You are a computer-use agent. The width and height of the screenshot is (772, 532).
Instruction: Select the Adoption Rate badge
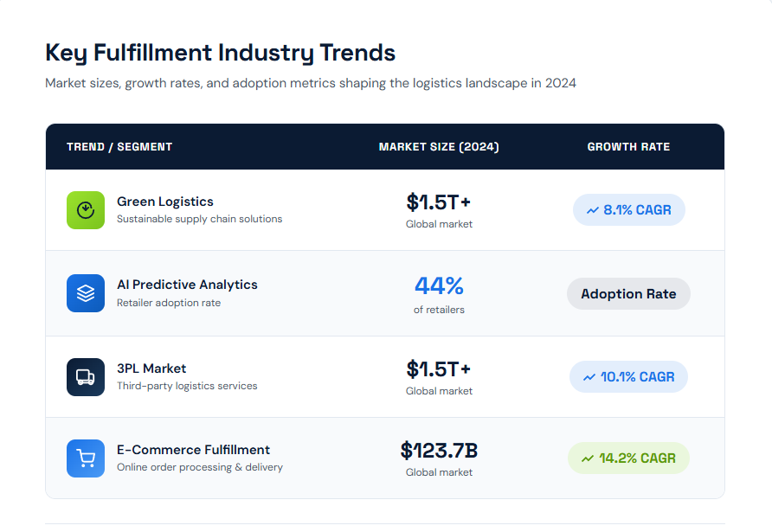click(x=628, y=294)
